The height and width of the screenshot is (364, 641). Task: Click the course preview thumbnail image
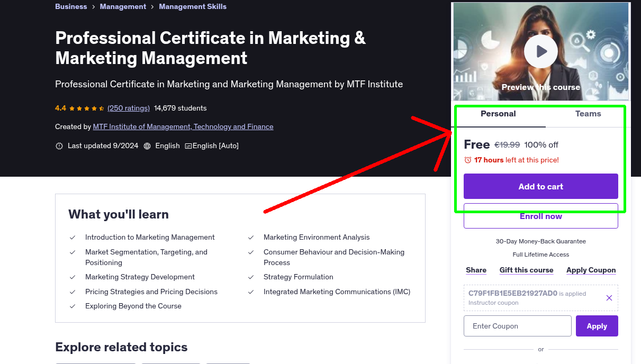[541, 51]
